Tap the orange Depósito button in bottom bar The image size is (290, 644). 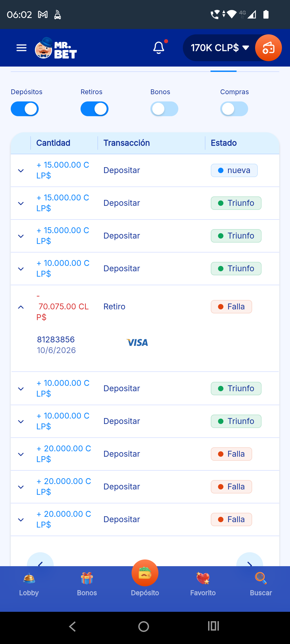[x=145, y=573]
